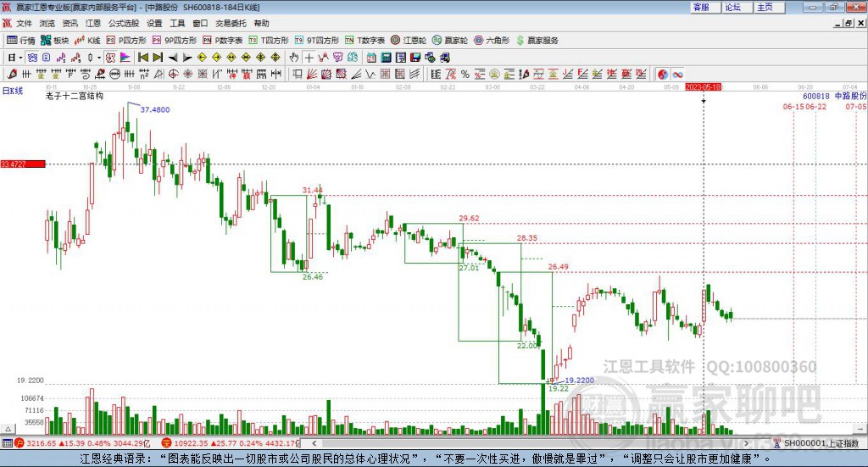
Task: Open the 浏览 menu
Action: coord(47,23)
